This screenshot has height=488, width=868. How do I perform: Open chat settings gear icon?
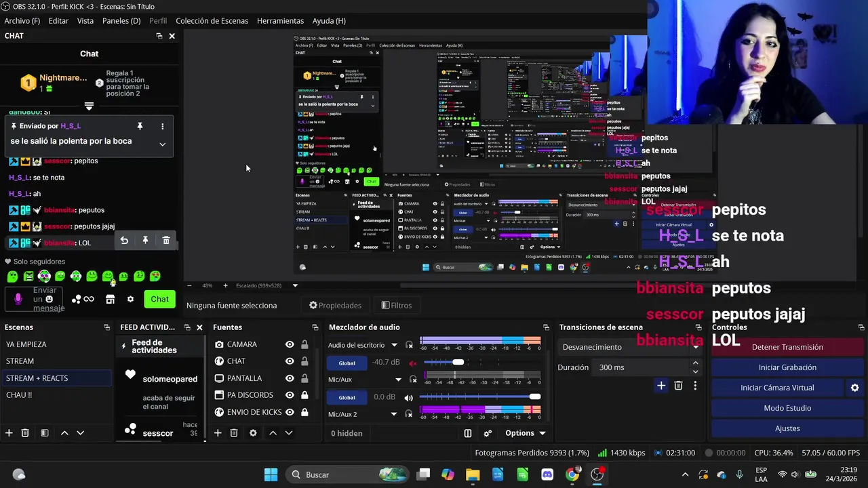pos(130,299)
